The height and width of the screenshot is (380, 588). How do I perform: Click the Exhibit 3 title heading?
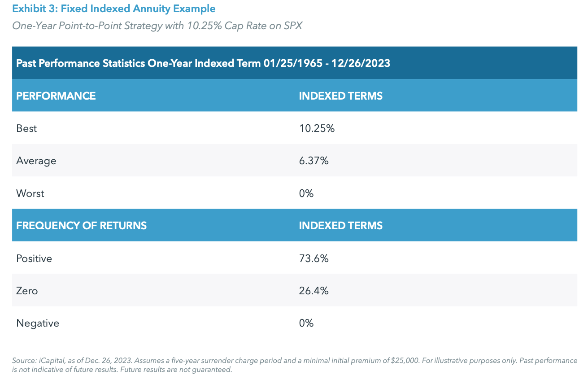[114, 9]
